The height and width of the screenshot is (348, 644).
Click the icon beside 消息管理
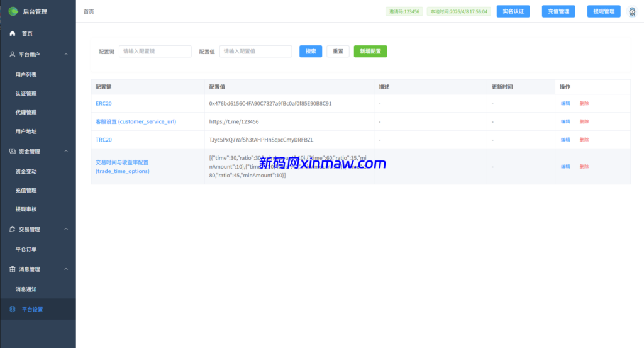coord(13,269)
